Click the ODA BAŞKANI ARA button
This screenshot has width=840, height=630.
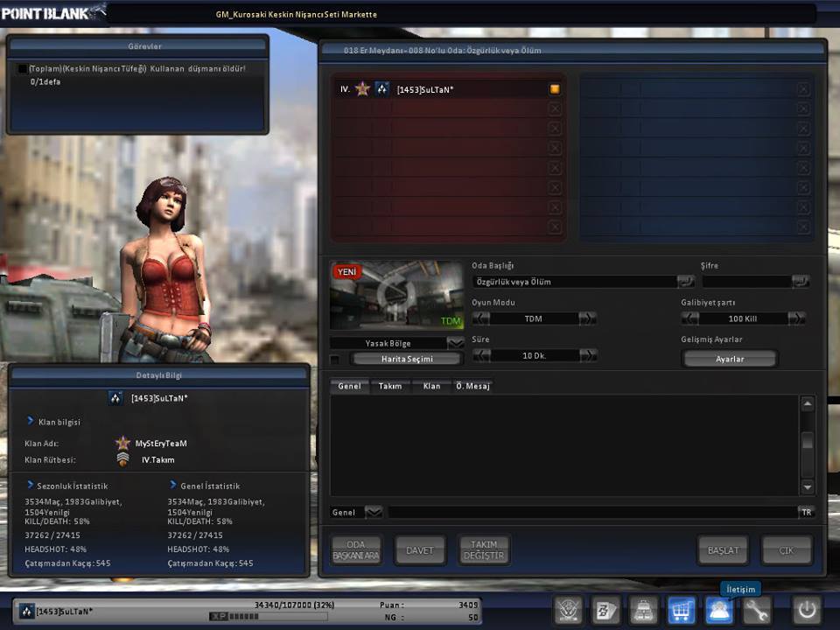point(356,550)
